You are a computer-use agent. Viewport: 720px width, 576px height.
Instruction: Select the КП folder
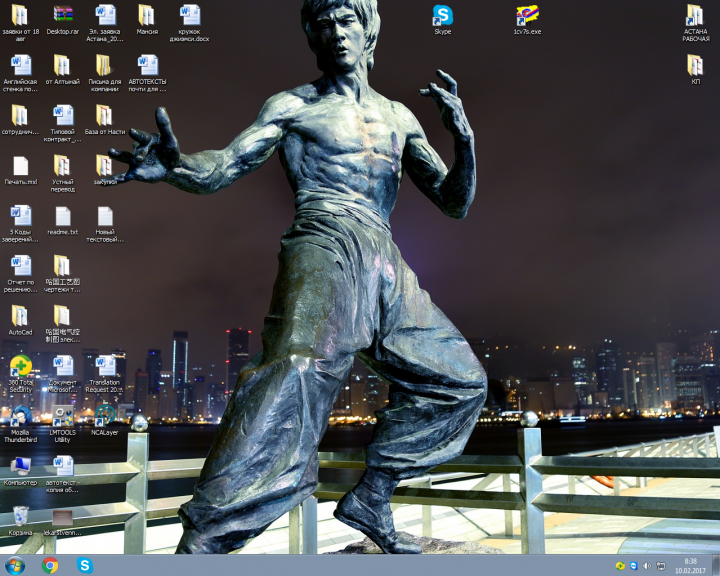tap(696, 69)
